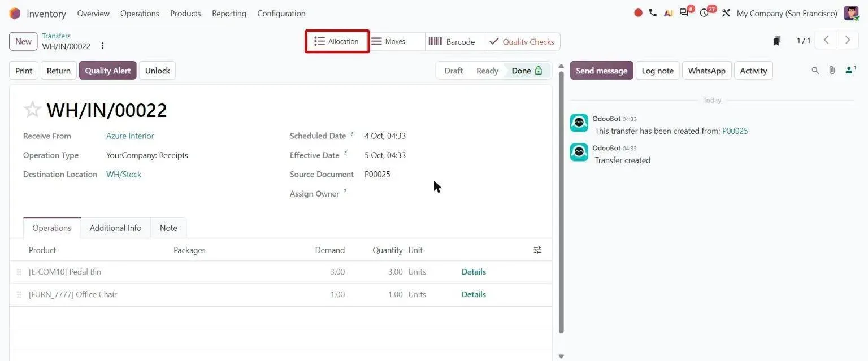Viewport: 868px width, 361px height.
Task: Open the Barcode smart button
Action: click(x=454, y=41)
